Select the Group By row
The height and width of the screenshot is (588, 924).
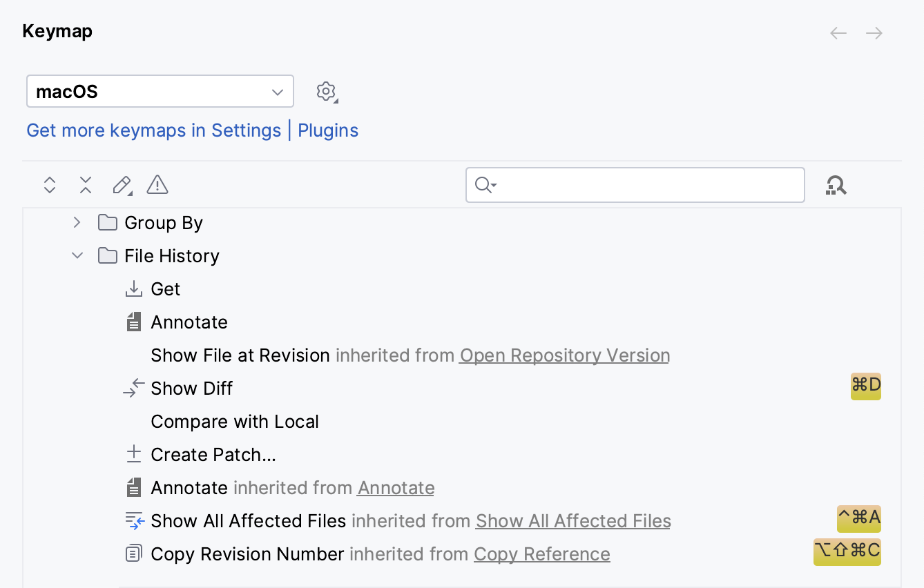tap(461, 223)
